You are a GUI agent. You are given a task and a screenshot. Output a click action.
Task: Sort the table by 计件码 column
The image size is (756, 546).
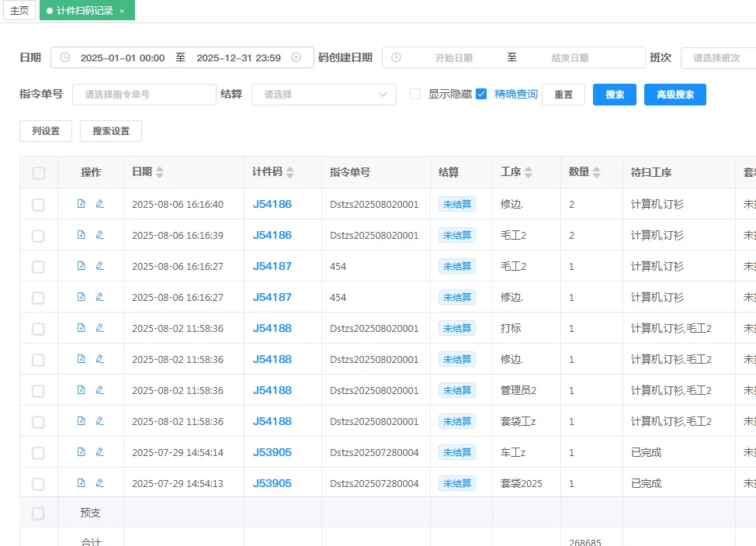pos(290,172)
